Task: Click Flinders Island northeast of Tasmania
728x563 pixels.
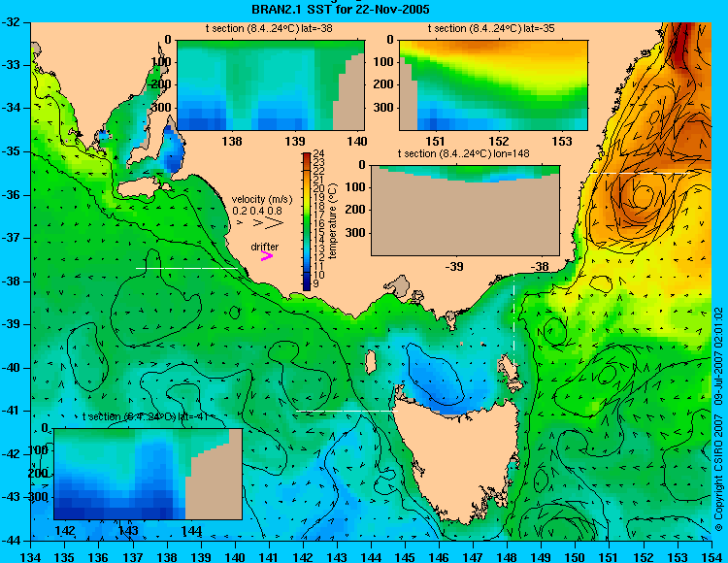Action: click(x=509, y=367)
